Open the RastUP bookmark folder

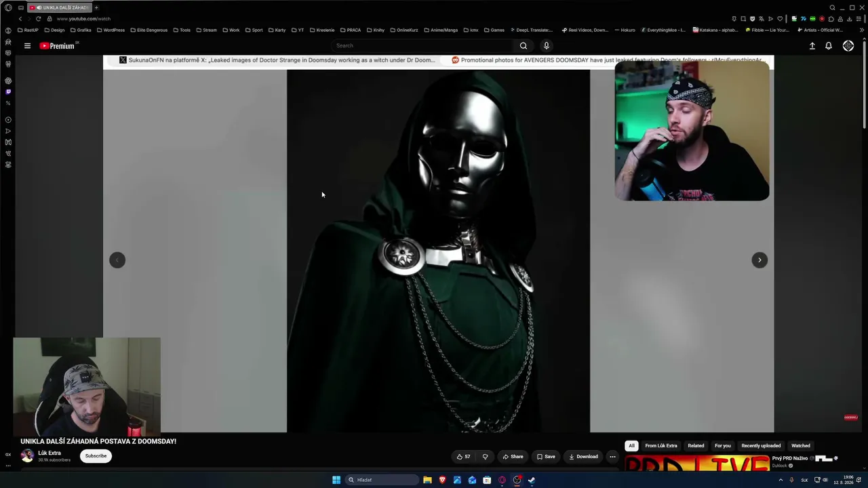click(x=28, y=30)
